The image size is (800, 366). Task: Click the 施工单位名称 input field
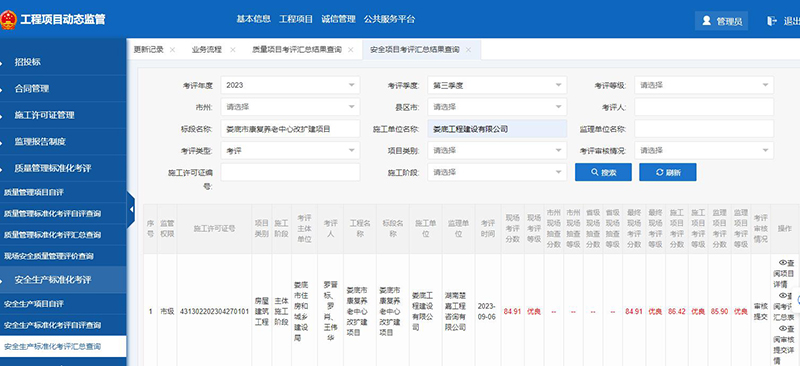pos(497,129)
